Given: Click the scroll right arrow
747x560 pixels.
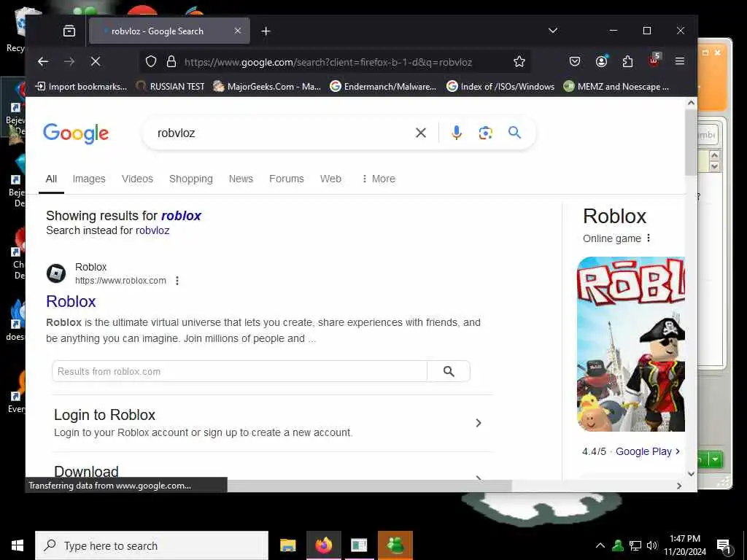Looking at the screenshot, I should 679,486.
